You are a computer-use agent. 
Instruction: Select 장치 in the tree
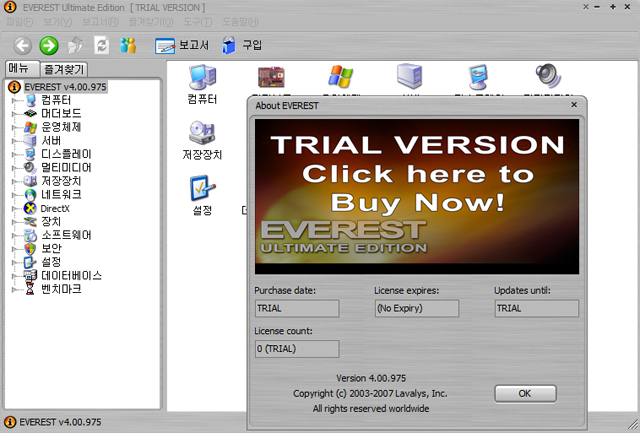pyautogui.click(x=51, y=222)
